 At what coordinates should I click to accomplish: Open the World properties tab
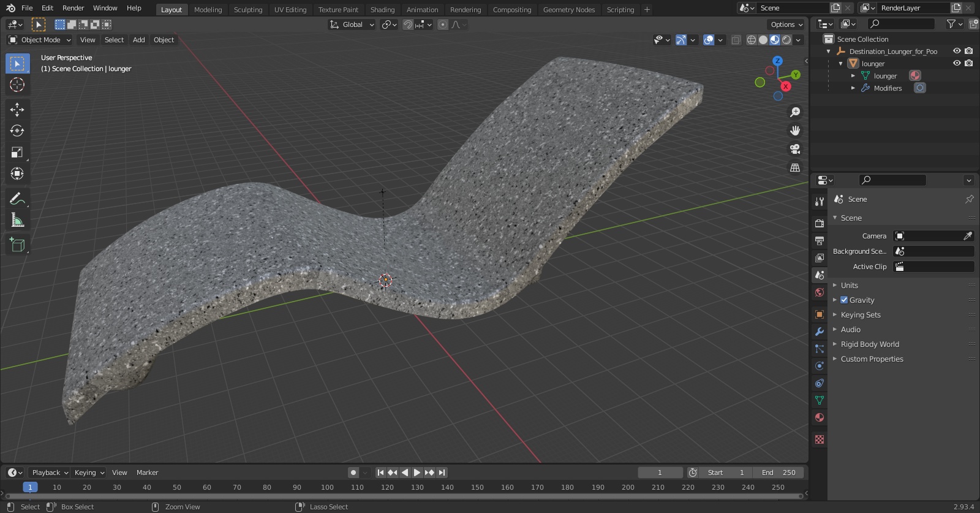point(820,292)
